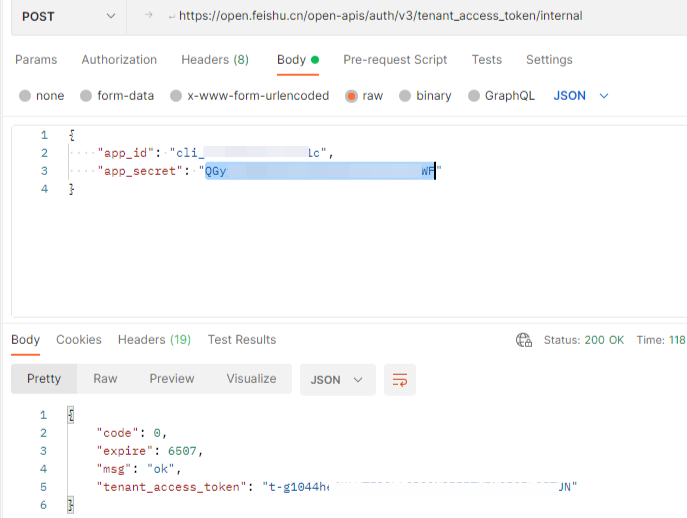Screen dimensions: 687x518
Task: Select the raw body type
Action: coord(364,96)
